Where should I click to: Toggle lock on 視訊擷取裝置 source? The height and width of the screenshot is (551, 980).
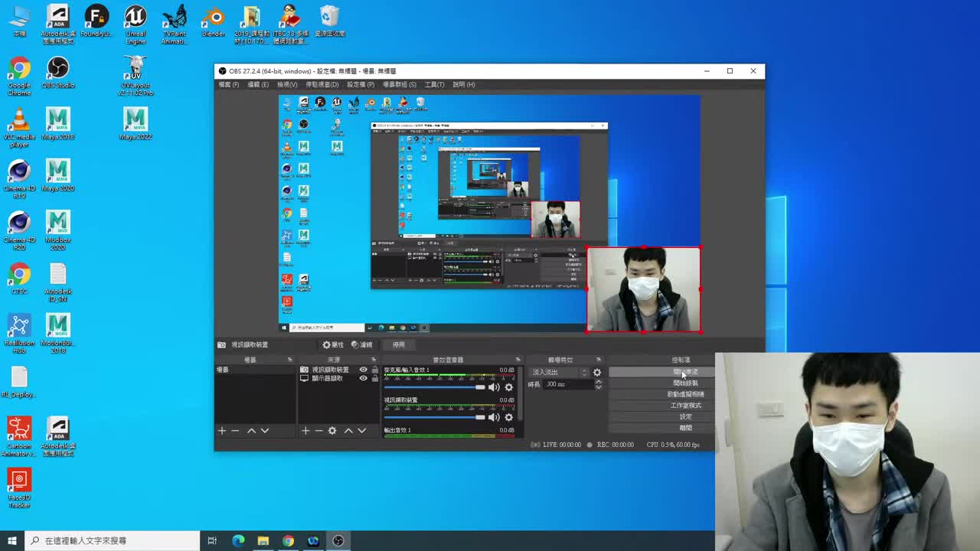tap(374, 370)
